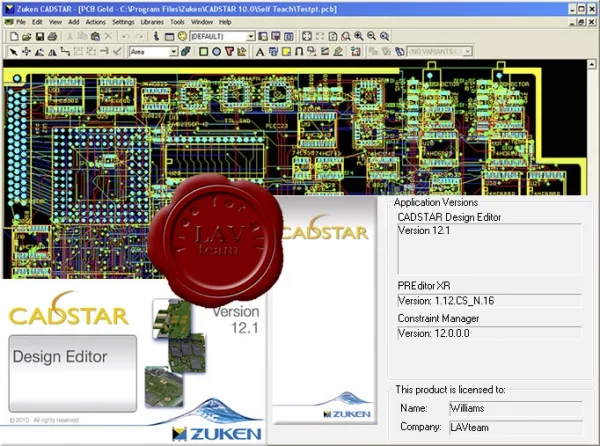
Task: Open the Area selection dropdown
Action: (173, 52)
